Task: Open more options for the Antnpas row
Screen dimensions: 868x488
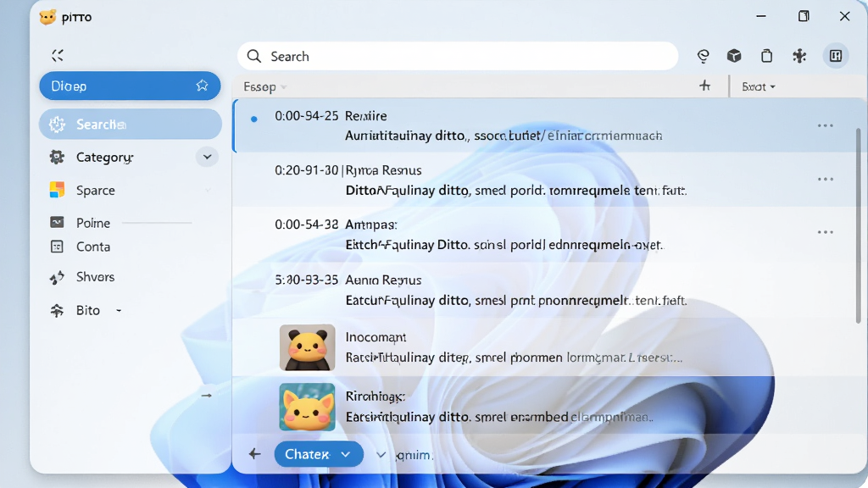Action: click(826, 232)
